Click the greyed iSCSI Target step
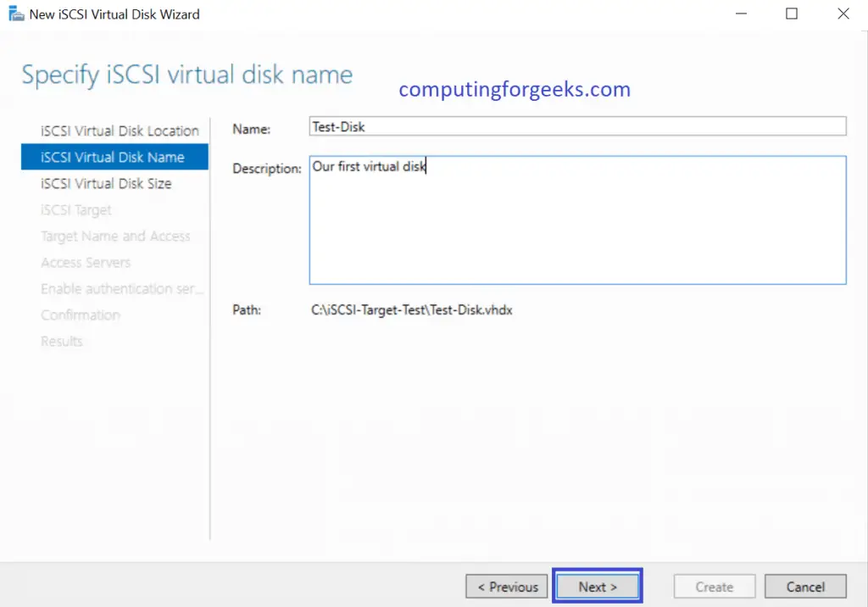 click(x=75, y=210)
